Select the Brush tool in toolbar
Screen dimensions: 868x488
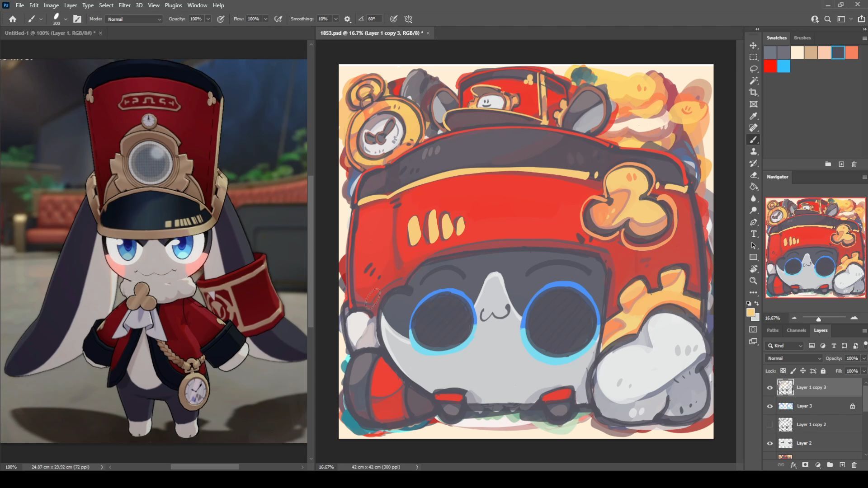click(x=753, y=140)
